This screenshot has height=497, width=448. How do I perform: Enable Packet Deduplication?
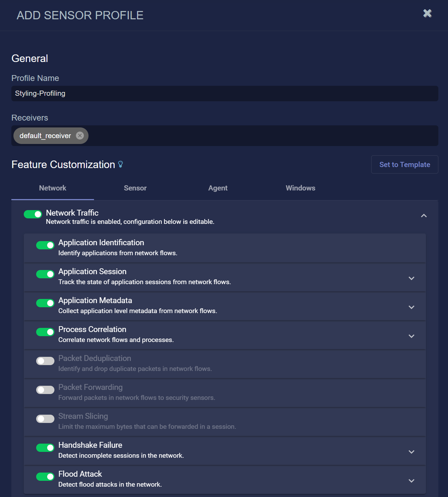click(x=45, y=361)
